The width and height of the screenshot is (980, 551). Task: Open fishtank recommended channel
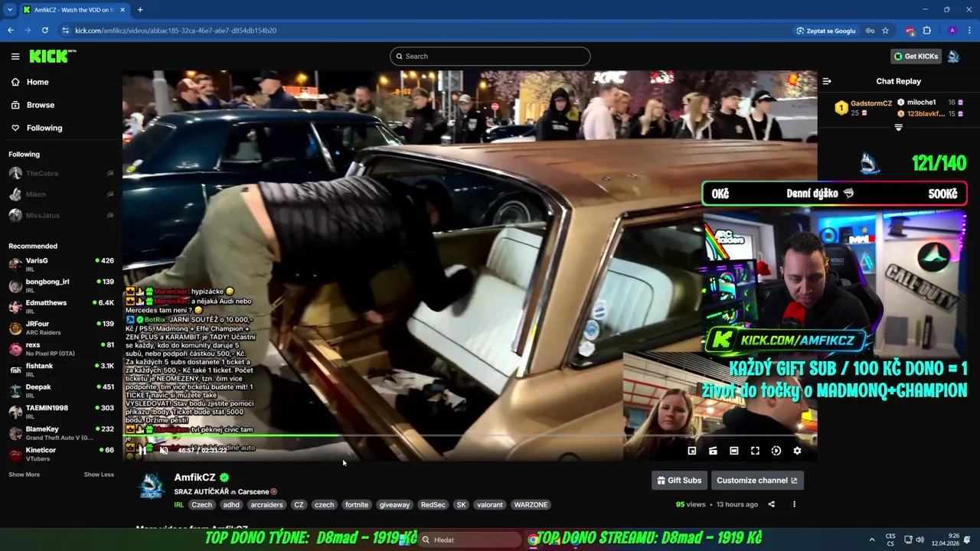tap(61, 370)
